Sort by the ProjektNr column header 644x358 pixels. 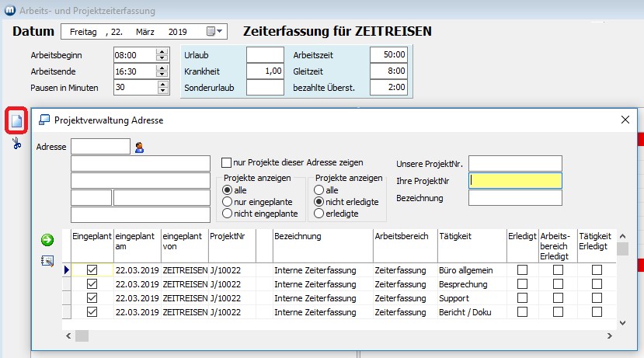tap(231, 236)
